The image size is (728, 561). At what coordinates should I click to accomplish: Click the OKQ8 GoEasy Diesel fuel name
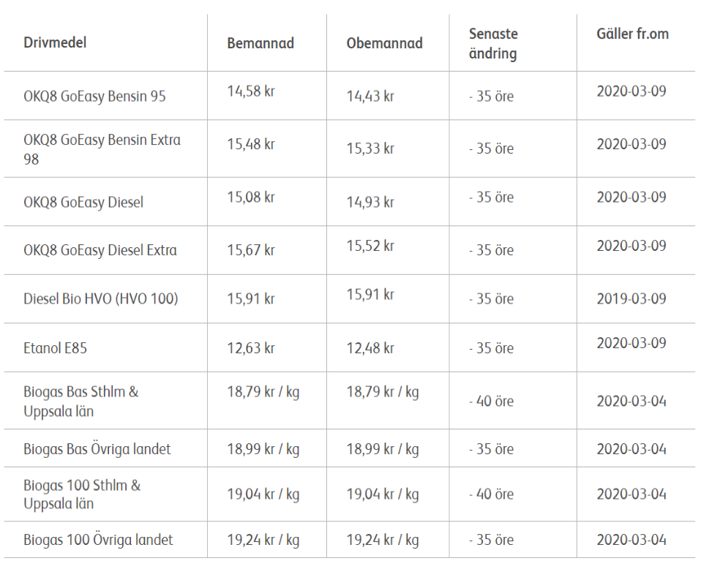(x=83, y=202)
